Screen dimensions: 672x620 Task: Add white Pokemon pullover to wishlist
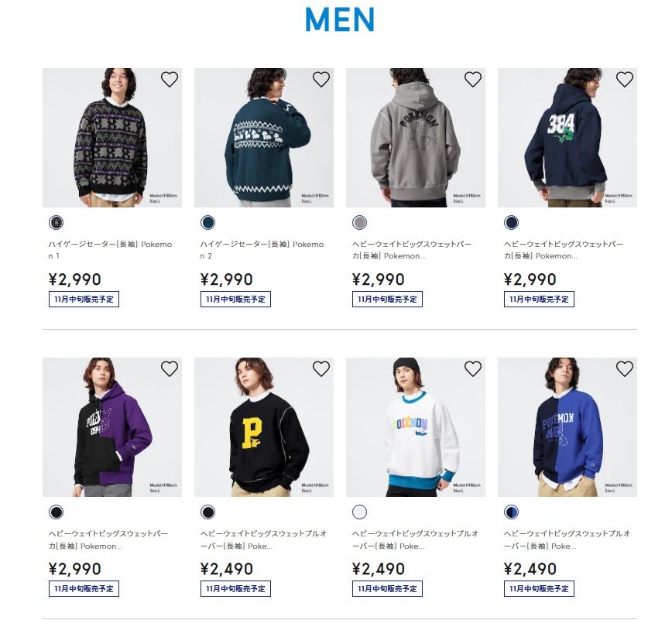[x=473, y=369]
